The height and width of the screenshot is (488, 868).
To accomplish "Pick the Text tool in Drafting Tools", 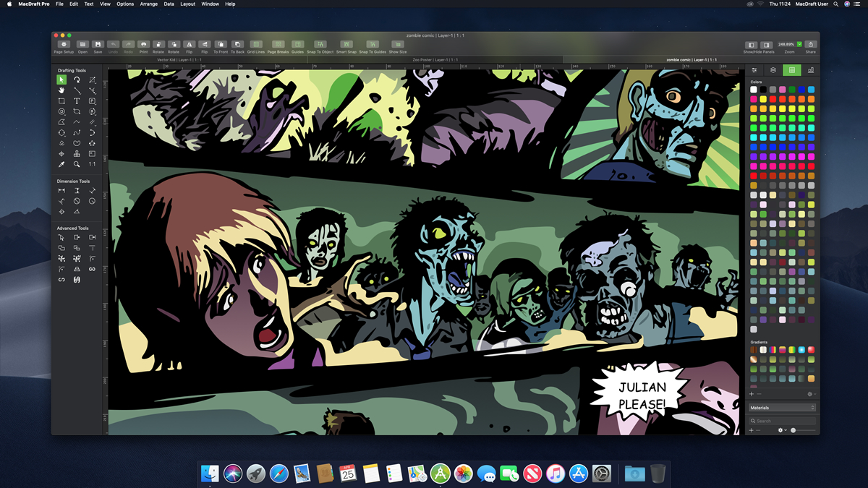I will (x=77, y=101).
